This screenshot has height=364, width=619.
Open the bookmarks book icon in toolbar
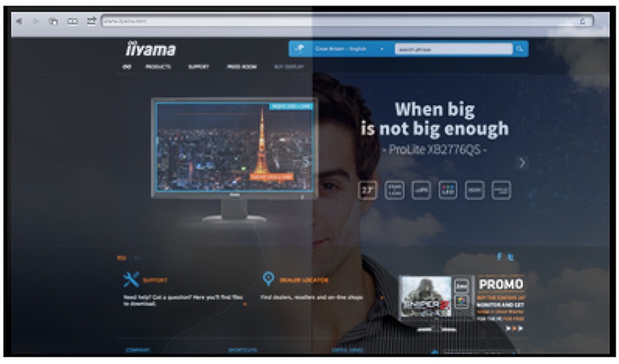pos(72,21)
